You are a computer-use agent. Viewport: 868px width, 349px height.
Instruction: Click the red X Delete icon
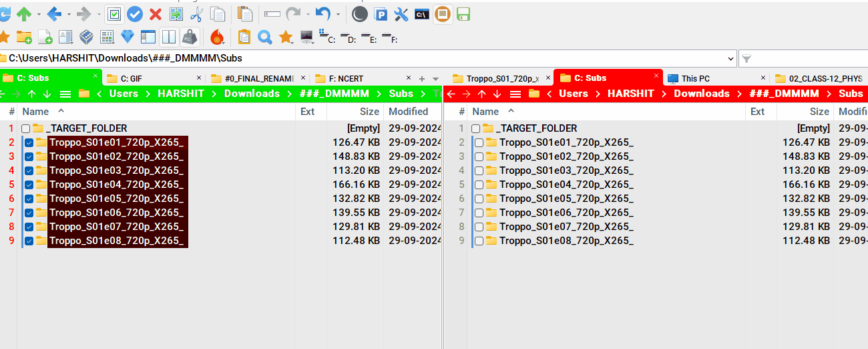(x=156, y=13)
